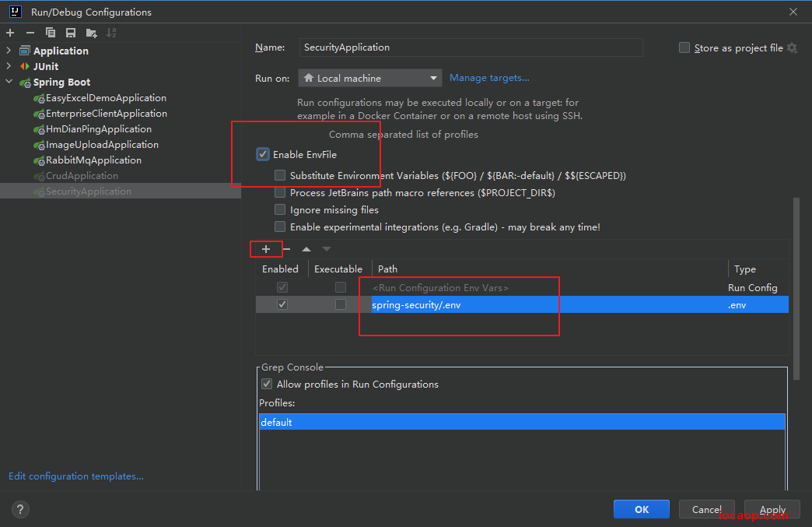Image resolution: width=812 pixels, height=527 pixels.
Task: Open Edit configuration templates link
Action: pos(76,476)
